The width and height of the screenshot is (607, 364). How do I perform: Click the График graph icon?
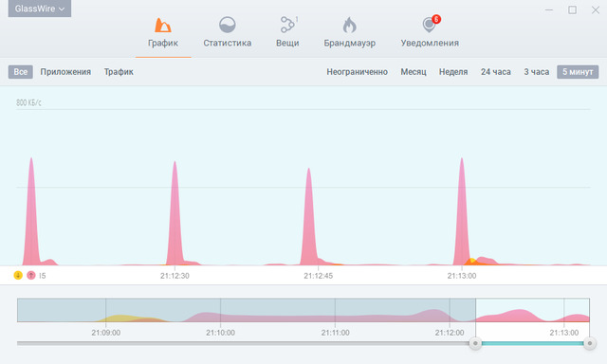point(163,26)
